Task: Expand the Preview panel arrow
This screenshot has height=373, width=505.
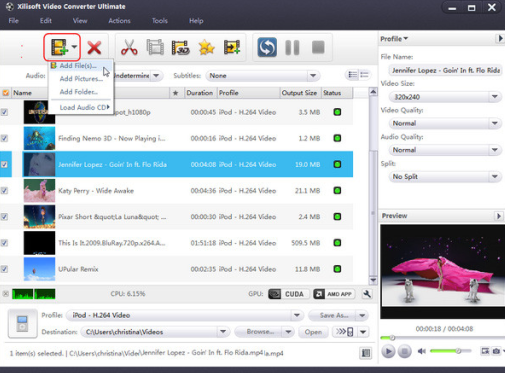Action: click(x=498, y=216)
